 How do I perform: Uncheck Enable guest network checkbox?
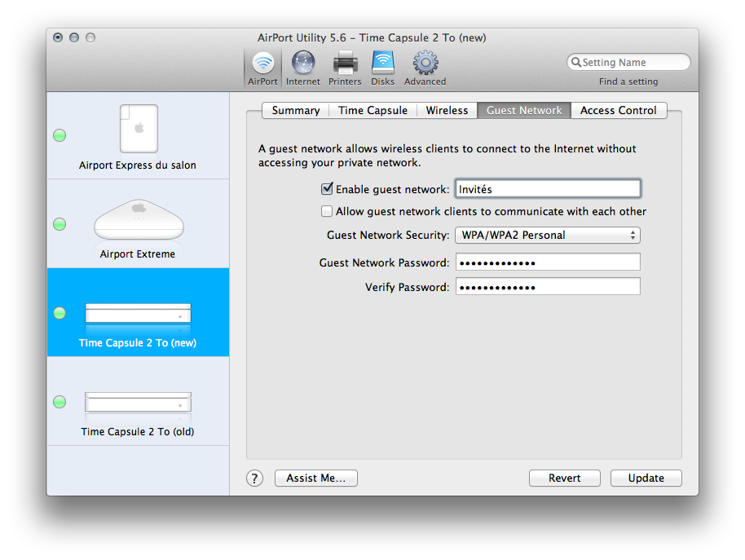coord(328,189)
